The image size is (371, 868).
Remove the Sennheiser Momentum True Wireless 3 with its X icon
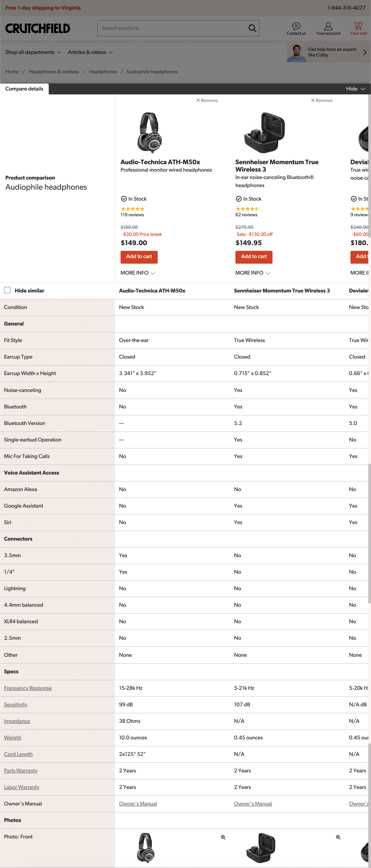[313, 100]
